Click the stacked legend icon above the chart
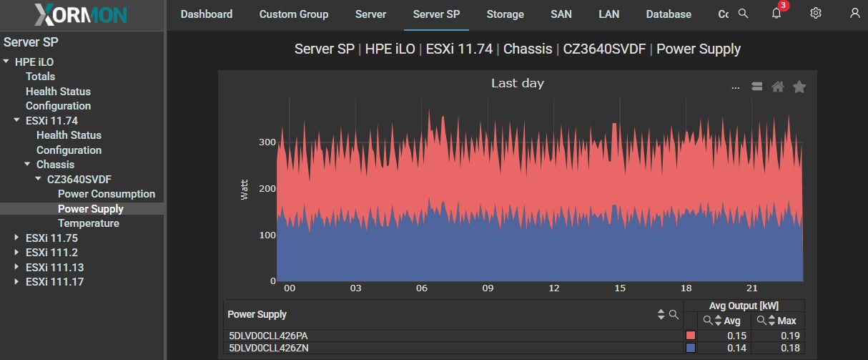 point(756,87)
